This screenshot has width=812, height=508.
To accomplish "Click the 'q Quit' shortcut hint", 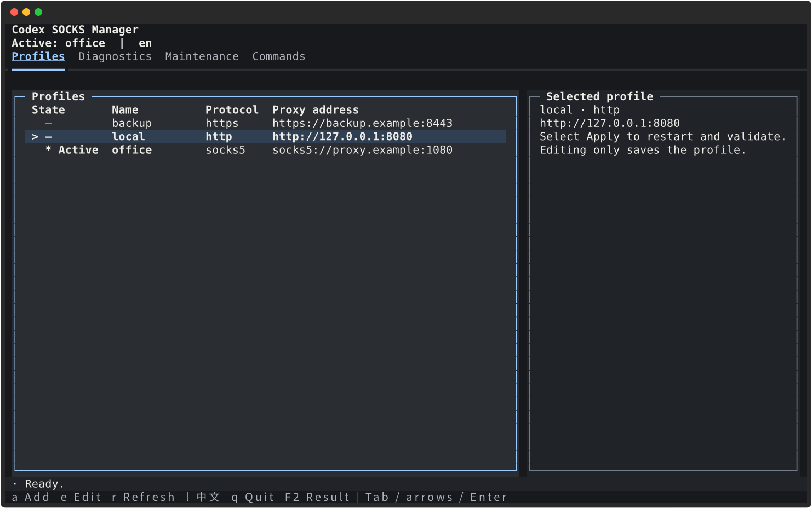I will [253, 497].
